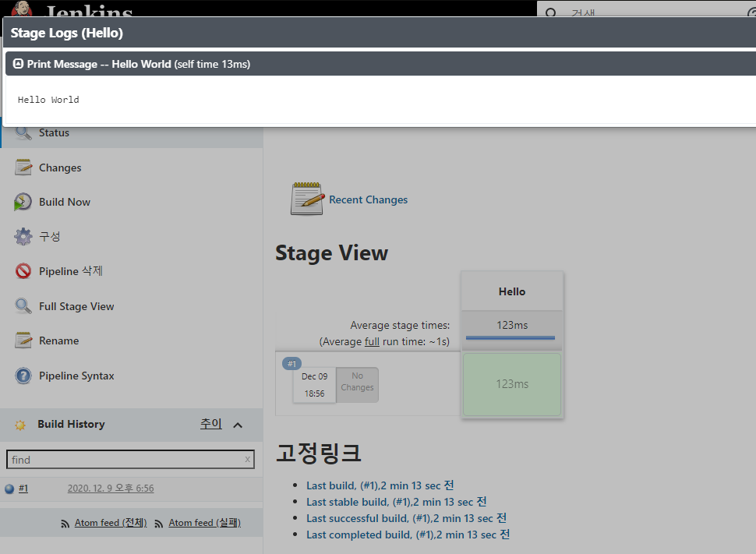
Task: Open the Status page
Action: tap(54, 132)
